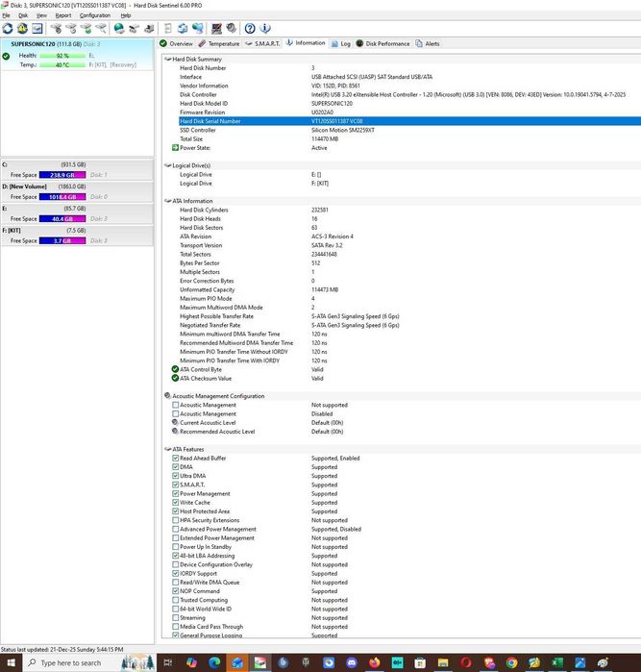Switch to the Temperature tab

click(219, 43)
